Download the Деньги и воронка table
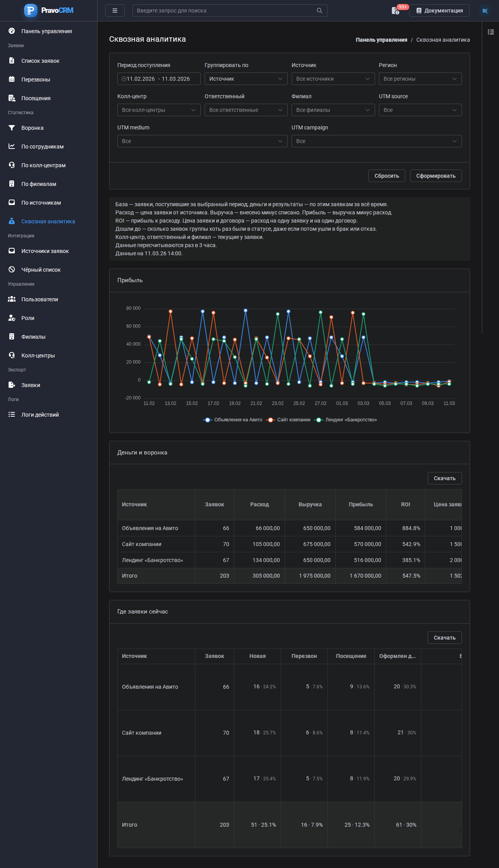 pyautogui.click(x=445, y=478)
